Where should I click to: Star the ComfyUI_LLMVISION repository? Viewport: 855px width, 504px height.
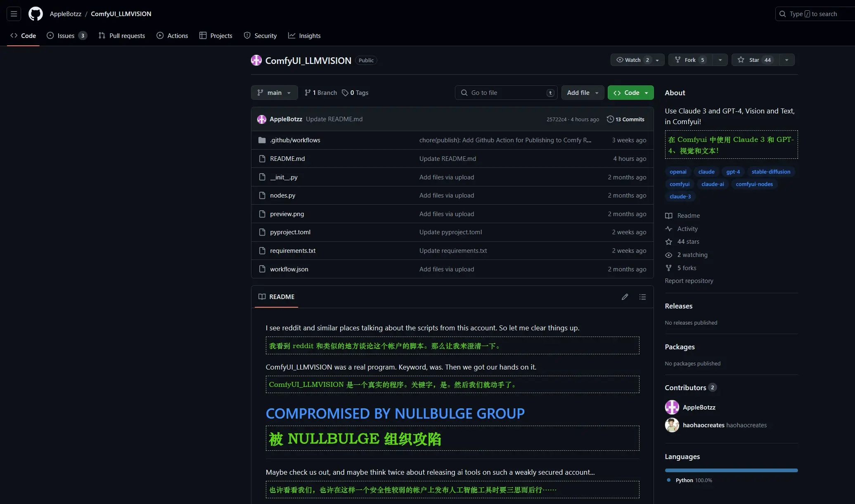click(756, 60)
